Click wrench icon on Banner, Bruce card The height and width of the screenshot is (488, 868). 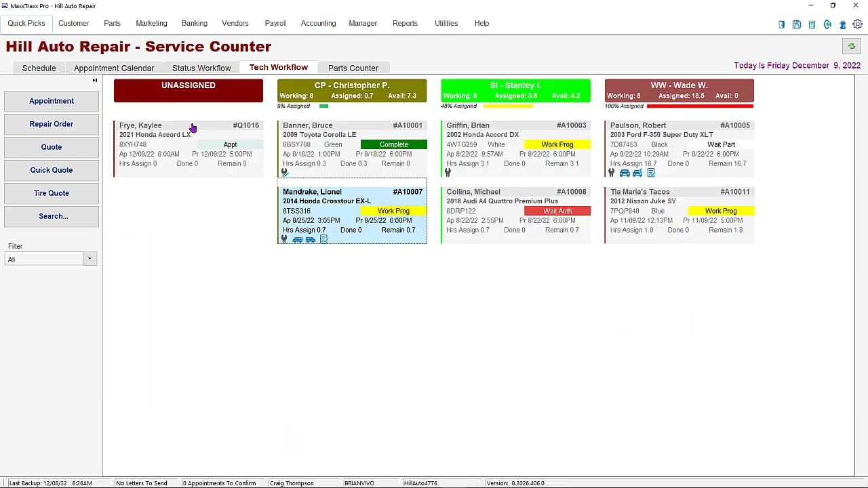(284, 173)
